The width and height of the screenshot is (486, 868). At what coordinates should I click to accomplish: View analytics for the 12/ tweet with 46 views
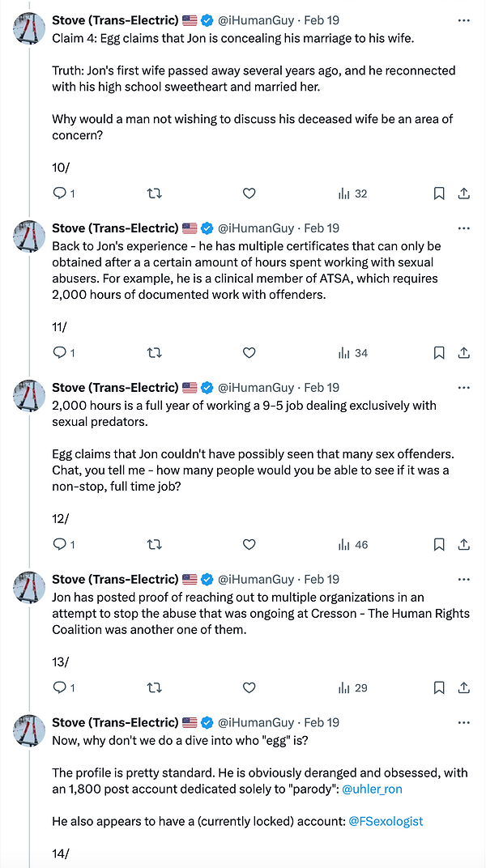click(352, 545)
